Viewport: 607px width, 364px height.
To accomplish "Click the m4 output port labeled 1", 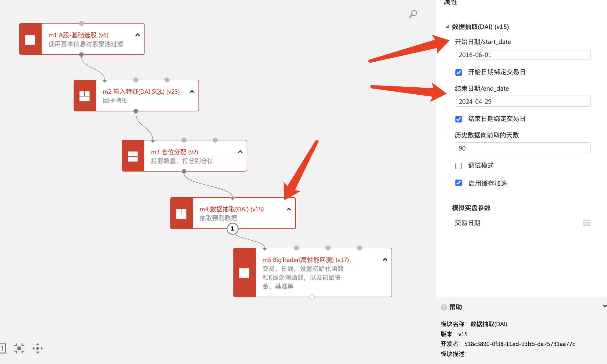I will tap(232, 229).
